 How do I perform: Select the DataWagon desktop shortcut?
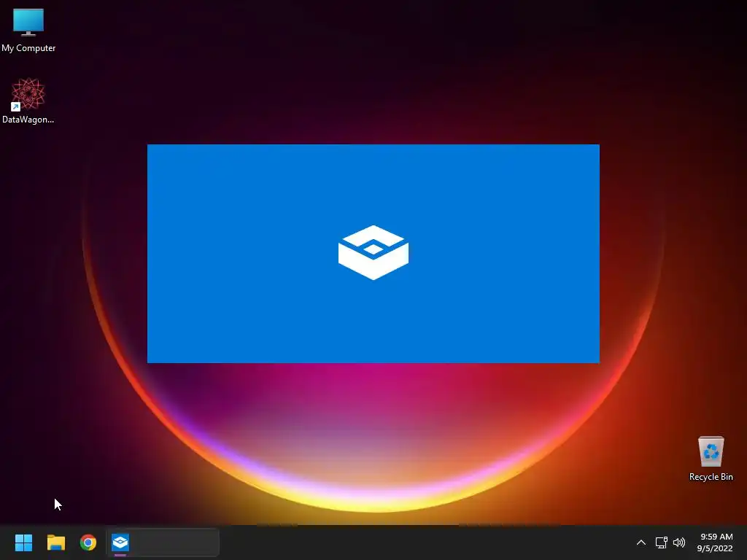(x=28, y=101)
